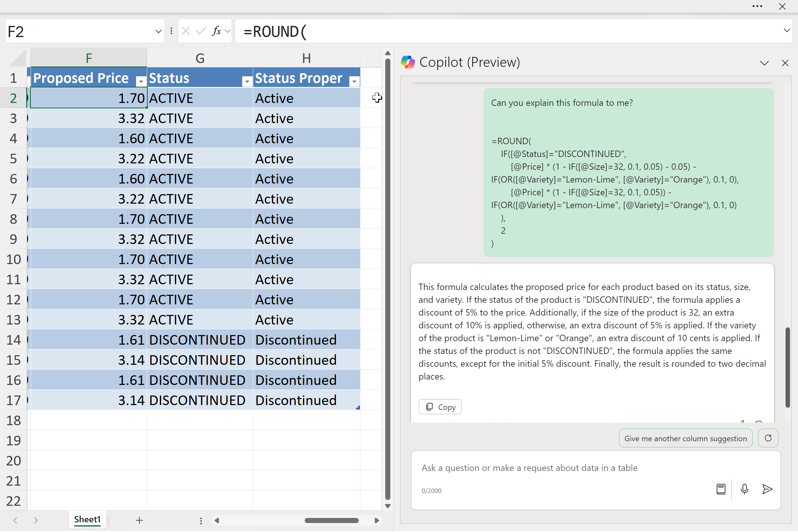Switch to the Sheet1 tab
The width and height of the screenshot is (798, 532).
87,520
